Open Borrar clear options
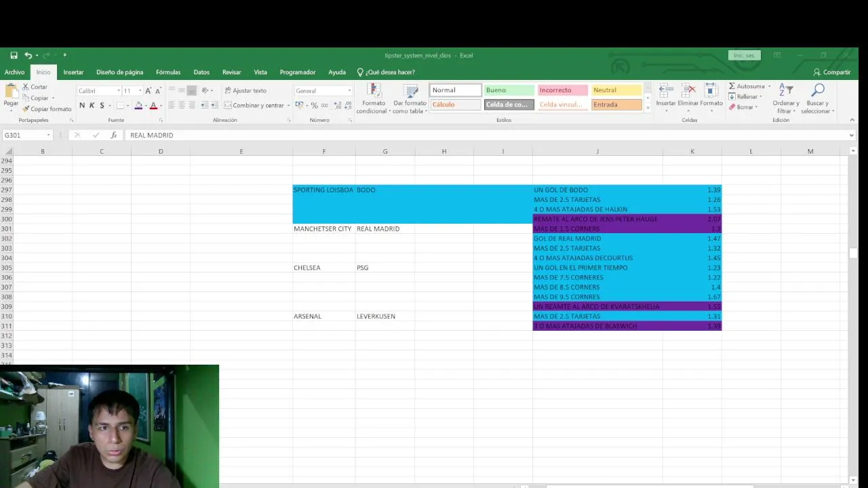 [743, 107]
